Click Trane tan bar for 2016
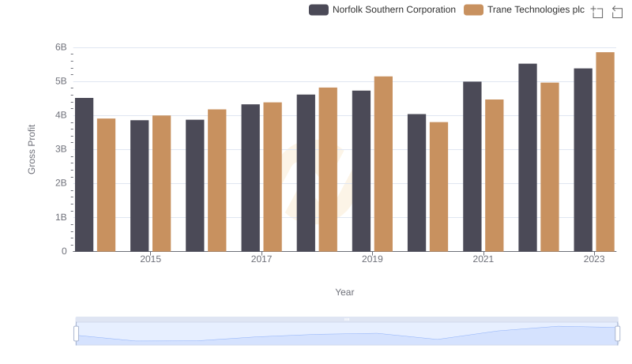Image resolution: width=632 pixels, height=364 pixels. (x=217, y=180)
